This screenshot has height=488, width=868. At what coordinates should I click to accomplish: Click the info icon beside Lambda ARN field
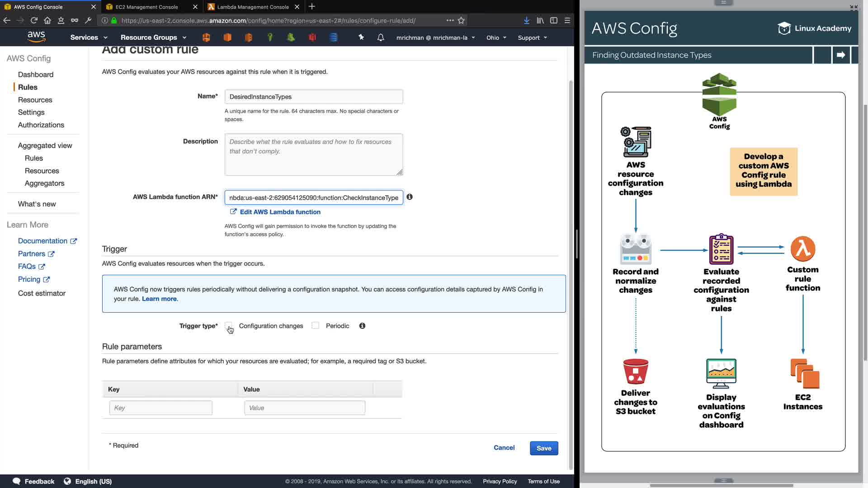(410, 197)
